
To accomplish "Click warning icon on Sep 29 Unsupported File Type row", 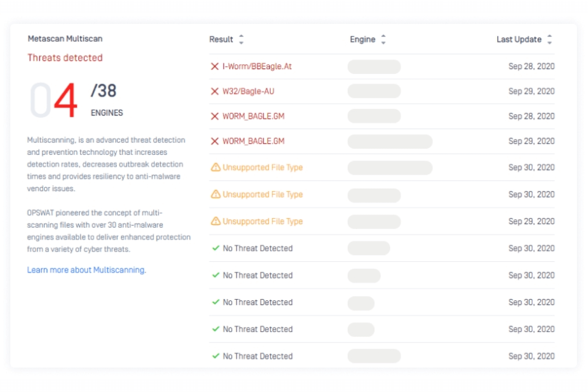I will click(x=216, y=221).
